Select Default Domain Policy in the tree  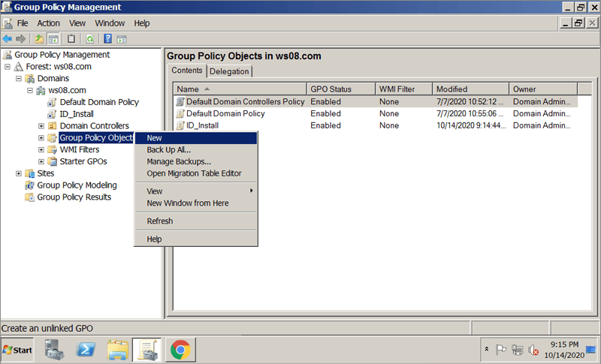[x=99, y=102]
